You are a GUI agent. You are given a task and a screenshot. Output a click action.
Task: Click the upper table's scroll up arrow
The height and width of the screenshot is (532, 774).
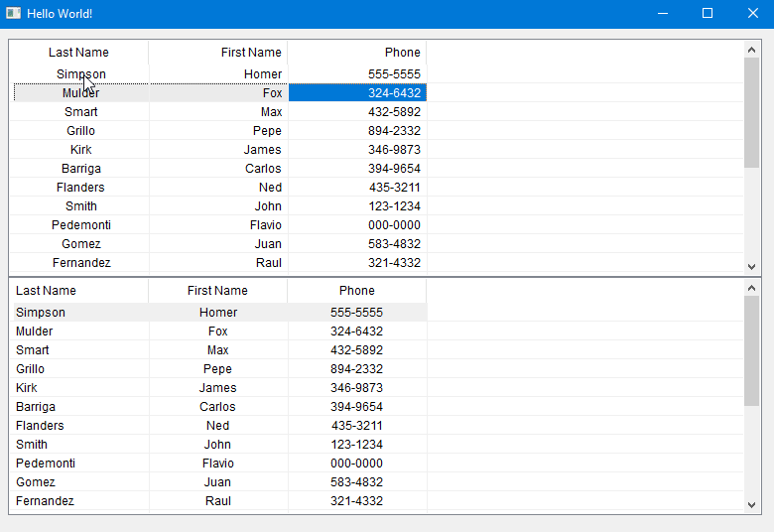(x=751, y=49)
